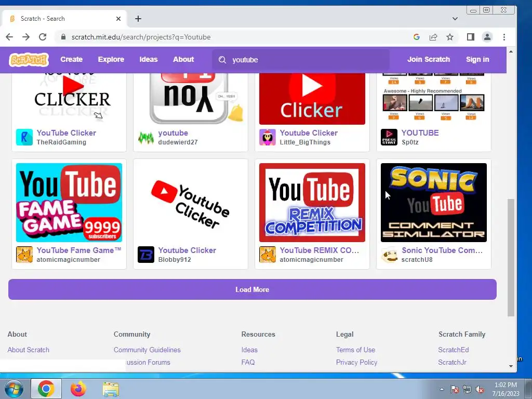Open the browser side panel icon
The height and width of the screenshot is (399, 532).
tap(471, 37)
